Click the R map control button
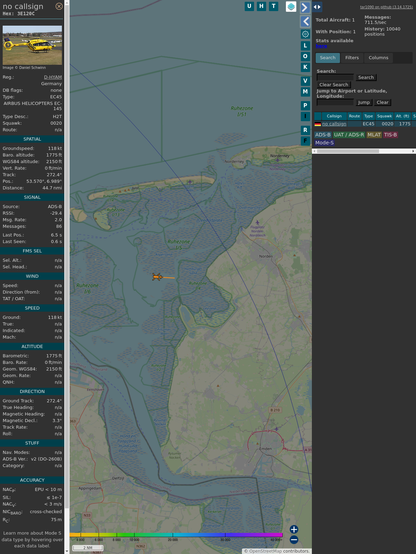 point(305,130)
